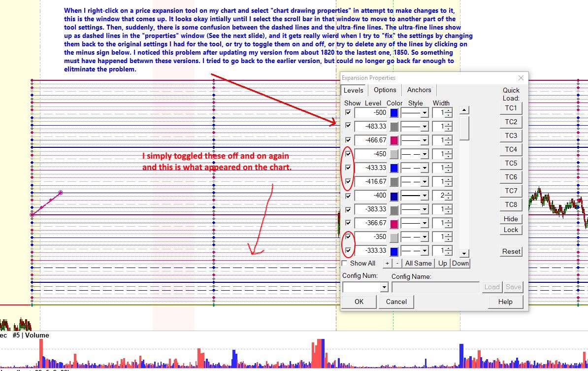
Task: Pick color swatch for level -466.67
Action: (x=394, y=140)
